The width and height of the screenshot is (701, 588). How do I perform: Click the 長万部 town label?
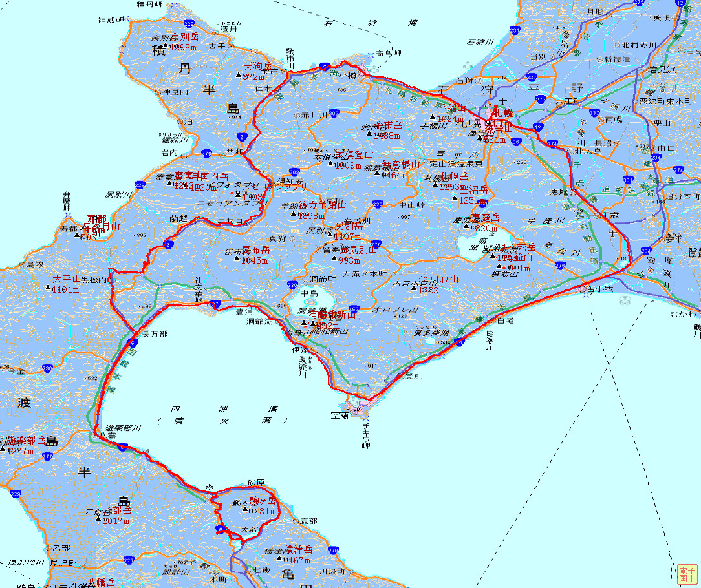[x=155, y=333]
